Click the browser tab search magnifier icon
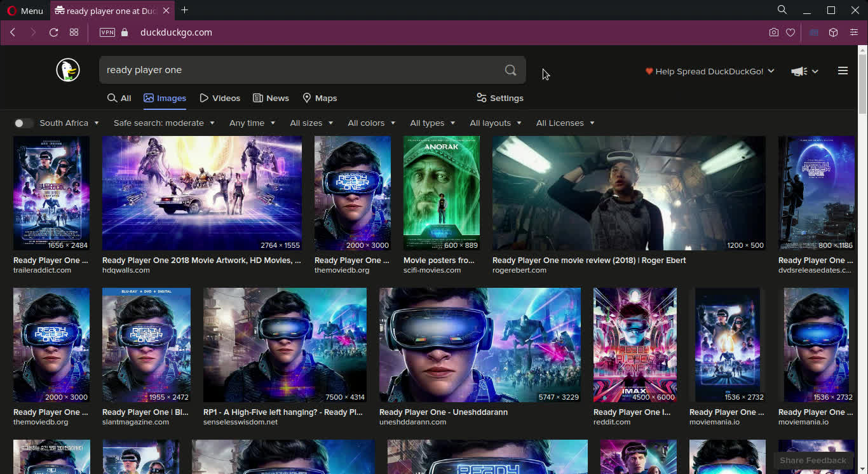This screenshot has height=474, width=868. pos(782,10)
